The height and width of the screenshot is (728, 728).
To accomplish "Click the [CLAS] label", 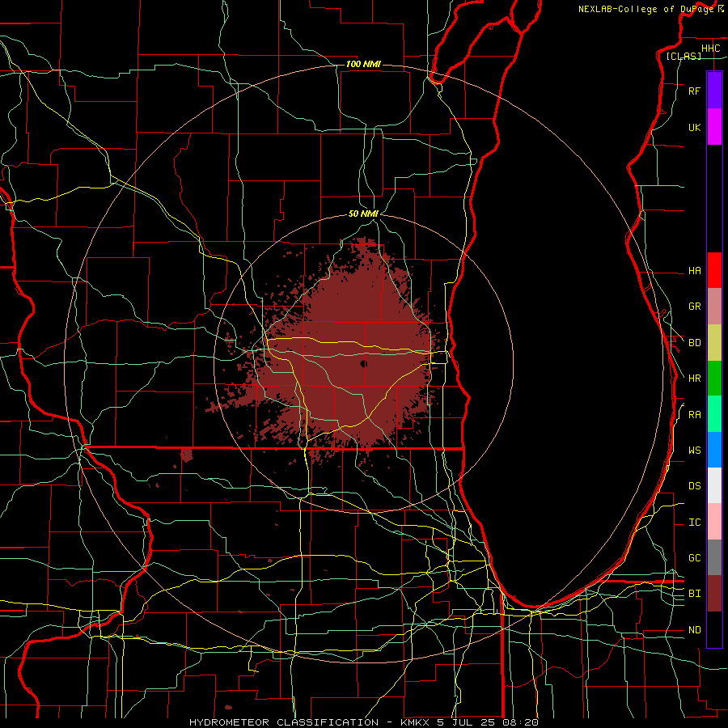I will click(x=684, y=57).
